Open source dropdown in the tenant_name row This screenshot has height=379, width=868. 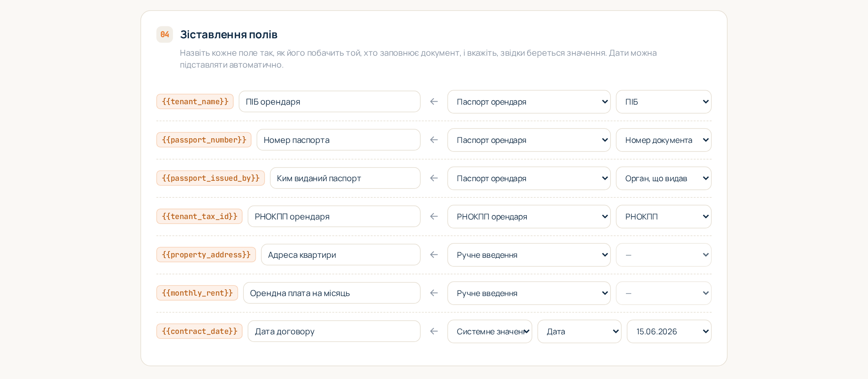pos(529,102)
